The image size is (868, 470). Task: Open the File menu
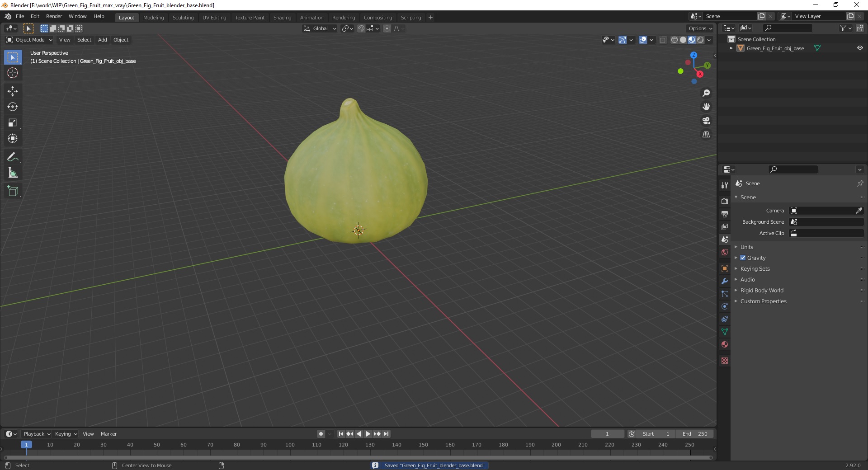(20, 16)
